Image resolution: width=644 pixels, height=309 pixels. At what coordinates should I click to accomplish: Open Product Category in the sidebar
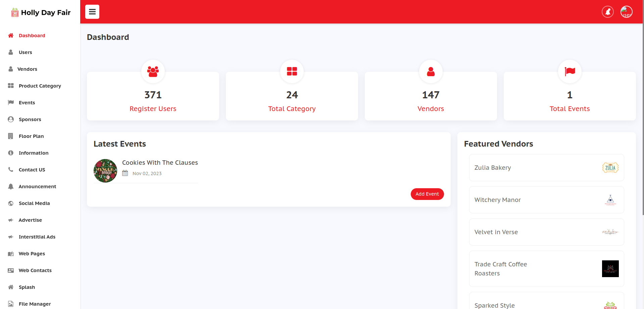(x=40, y=86)
